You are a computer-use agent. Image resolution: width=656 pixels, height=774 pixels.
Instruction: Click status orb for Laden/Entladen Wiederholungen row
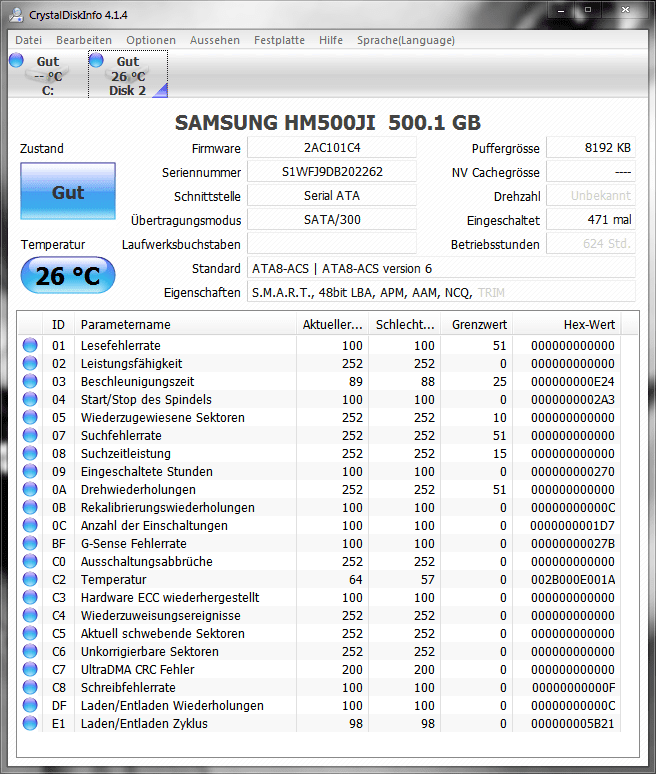(x=30, y=705)
